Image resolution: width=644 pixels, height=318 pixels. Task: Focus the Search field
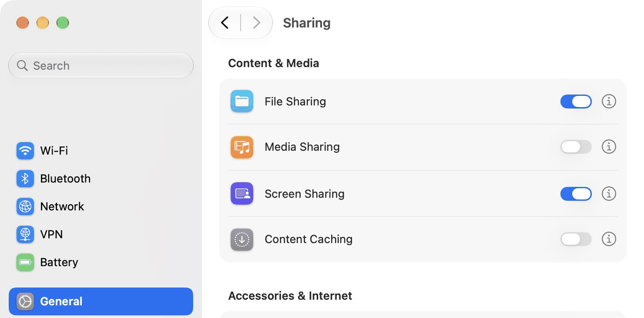click(101, 65)
